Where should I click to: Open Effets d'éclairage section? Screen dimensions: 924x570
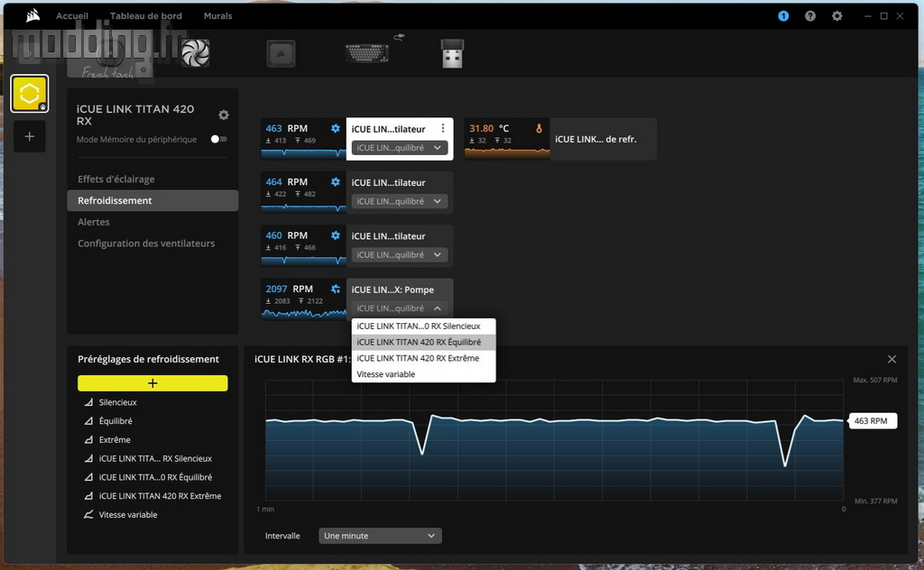click(152, 179)
